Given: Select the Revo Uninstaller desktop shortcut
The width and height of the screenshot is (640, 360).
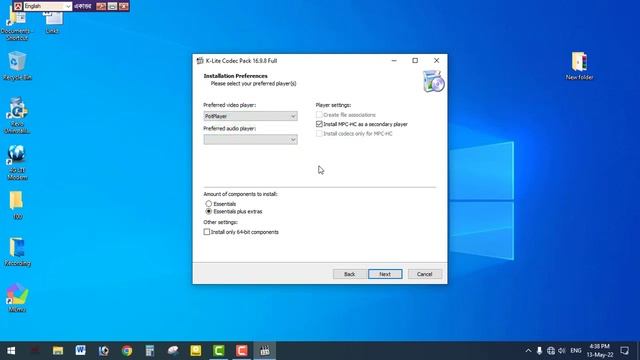Looking at the screenshot, I should [17, 116].
